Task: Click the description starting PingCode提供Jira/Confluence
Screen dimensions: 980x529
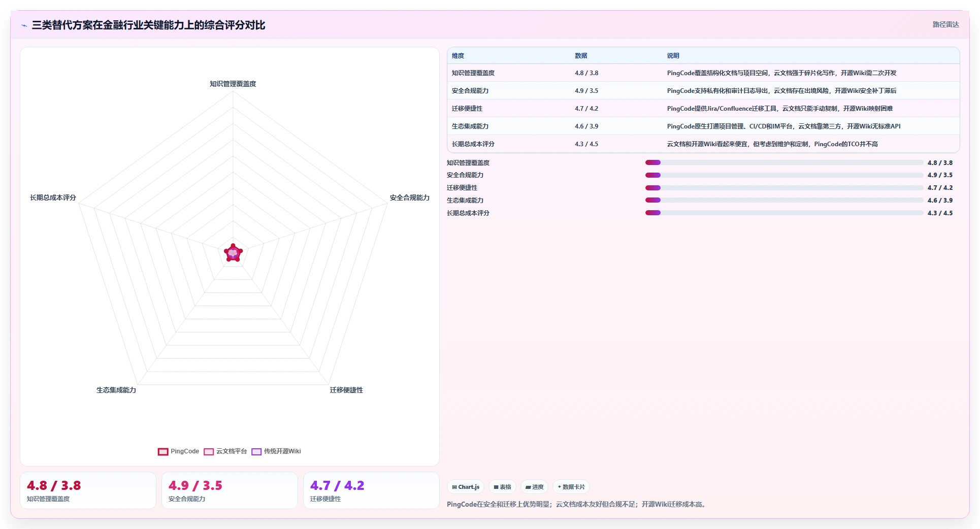Action: 780,109
